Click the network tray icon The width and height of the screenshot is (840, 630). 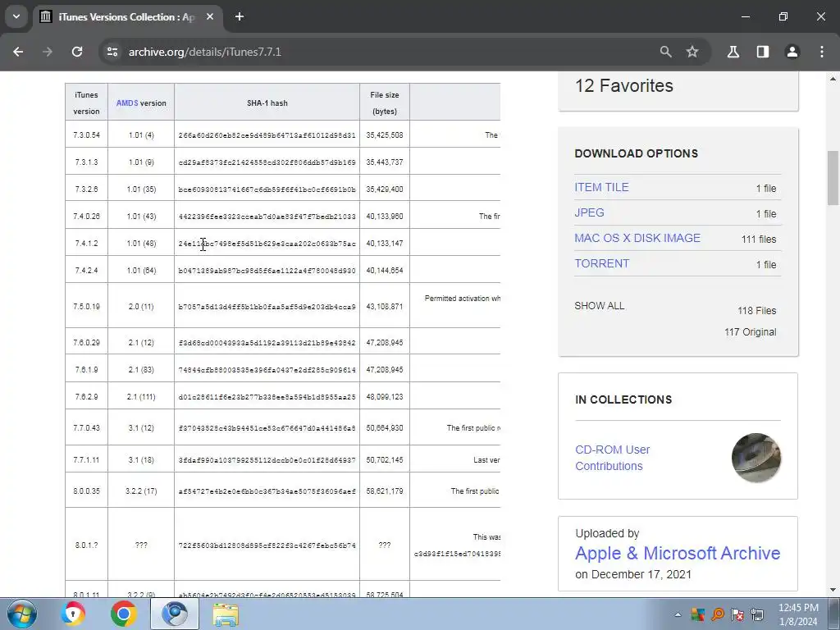click(x=757, y=614)
